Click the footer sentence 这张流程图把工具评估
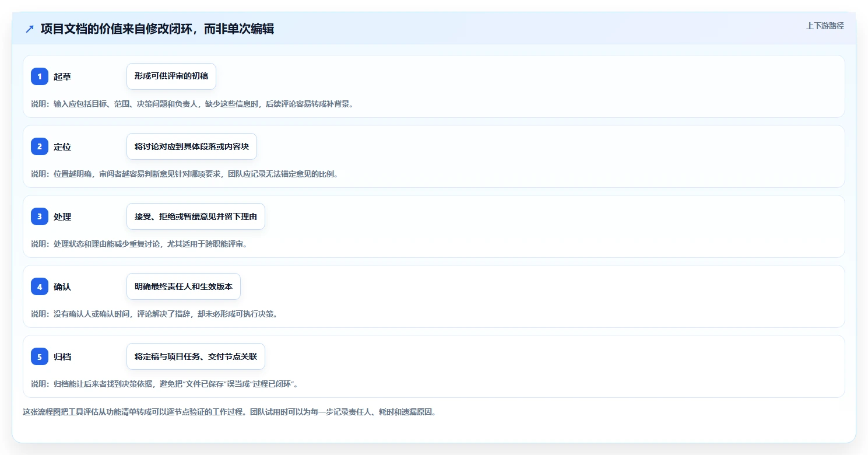Viewport: 868px width, 455px height. [x=229, y=412]
